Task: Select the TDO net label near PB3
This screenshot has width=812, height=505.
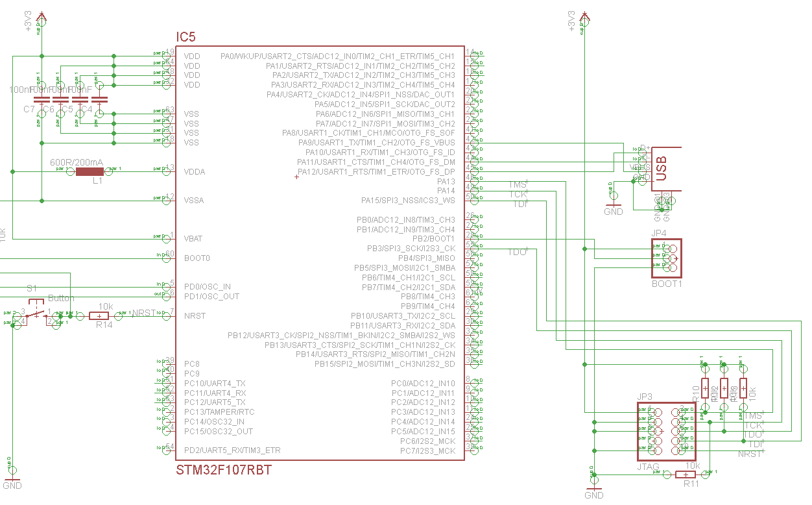Action: click(518, 252)
